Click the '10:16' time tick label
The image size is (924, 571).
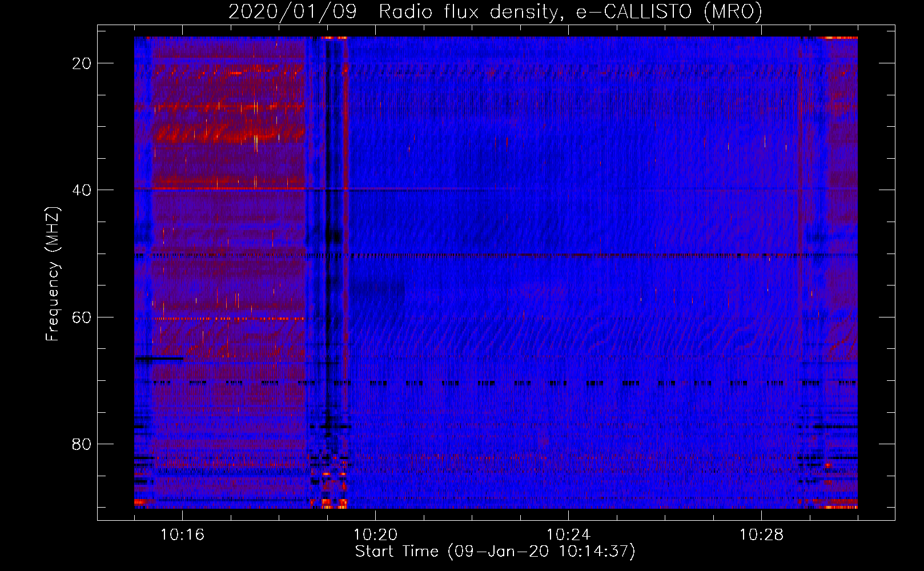click(183, 535)
